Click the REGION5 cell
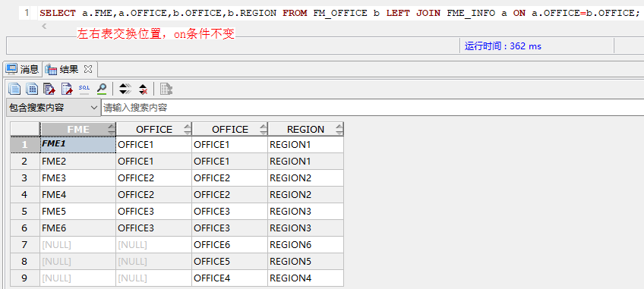The height and width of the screenshot is (289, 644). [305, 261]
